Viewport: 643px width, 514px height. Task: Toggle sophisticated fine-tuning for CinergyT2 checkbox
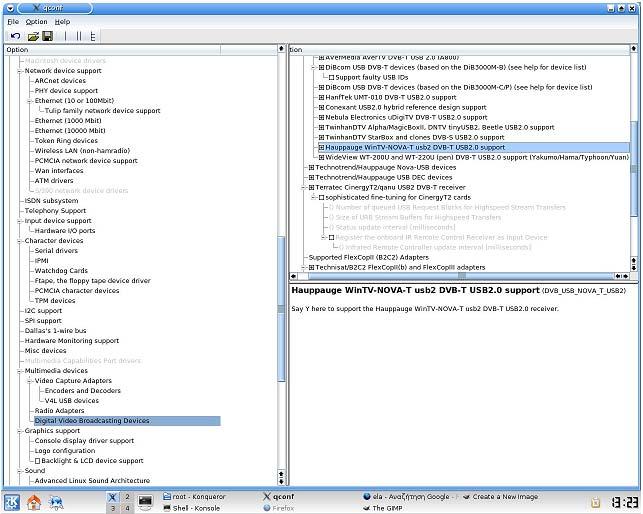pos(322,198)
